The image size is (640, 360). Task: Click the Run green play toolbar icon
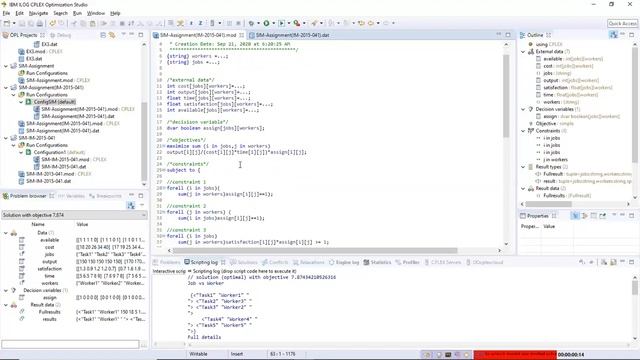point(266,23)
